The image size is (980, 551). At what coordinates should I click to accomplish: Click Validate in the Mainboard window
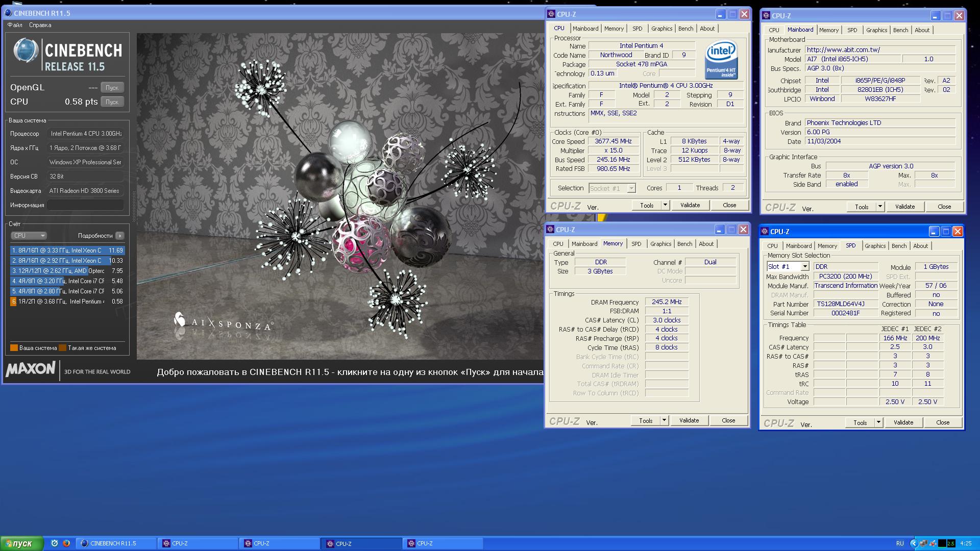(x=905, y=207)
